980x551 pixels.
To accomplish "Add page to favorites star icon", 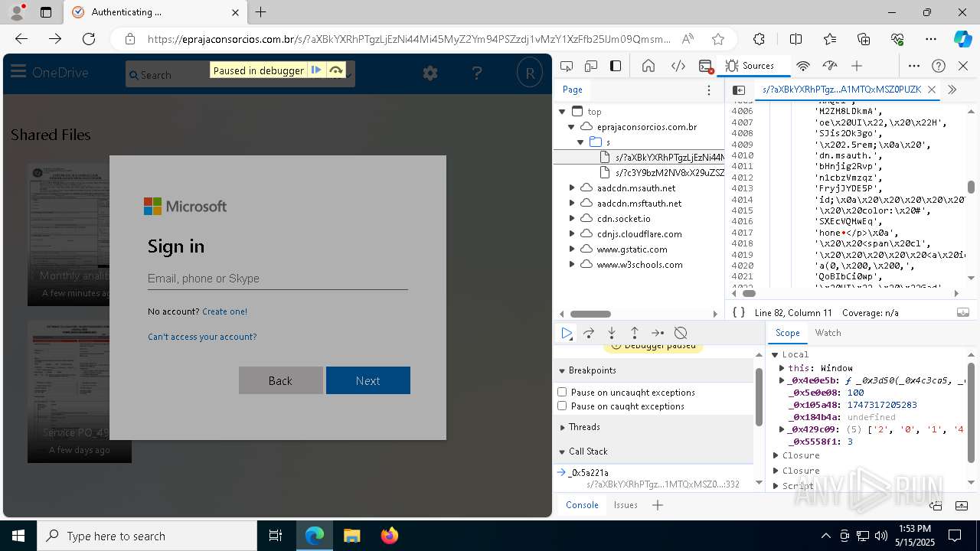I will tap(717, 39).
